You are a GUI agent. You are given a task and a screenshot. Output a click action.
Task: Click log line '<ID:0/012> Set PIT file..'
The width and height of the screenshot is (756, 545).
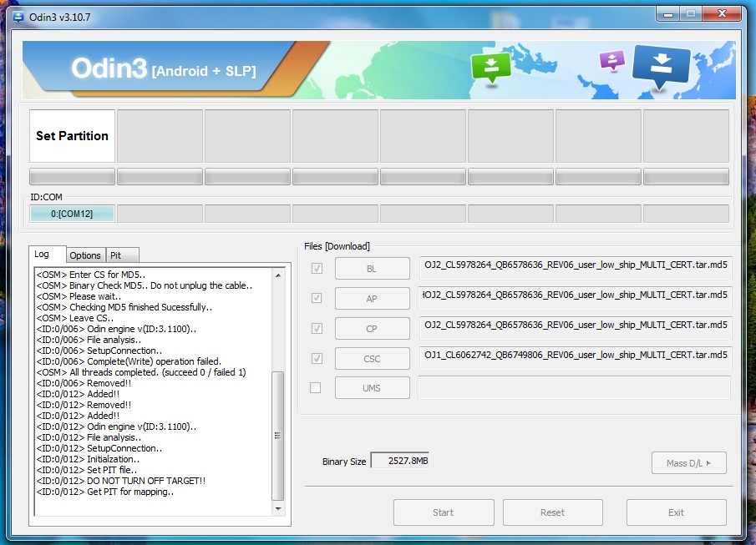coord(87,470)
